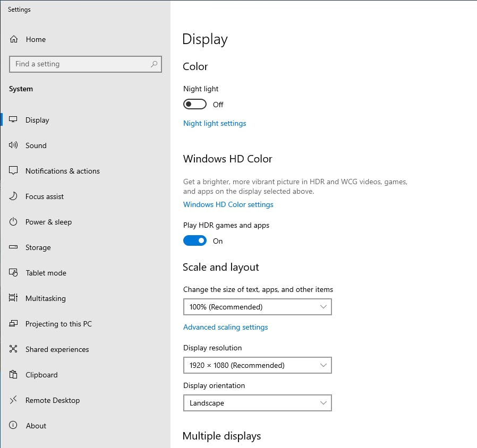477x448 pixels.
Task: Click the Remote Desktop icon
Action: [13, 400]
